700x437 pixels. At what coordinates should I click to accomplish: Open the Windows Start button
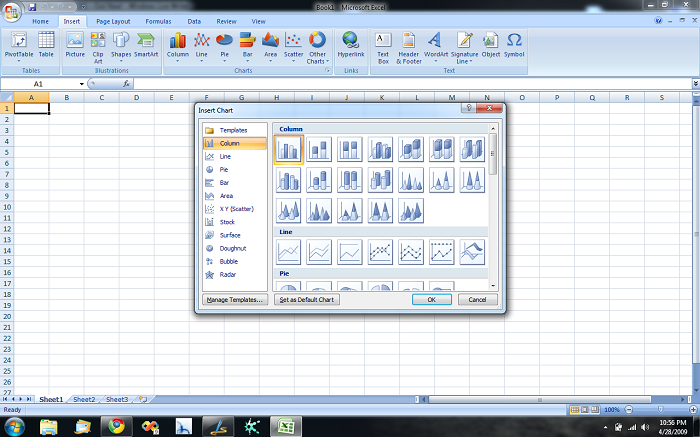pyautogui.click(x=15, y=426)
